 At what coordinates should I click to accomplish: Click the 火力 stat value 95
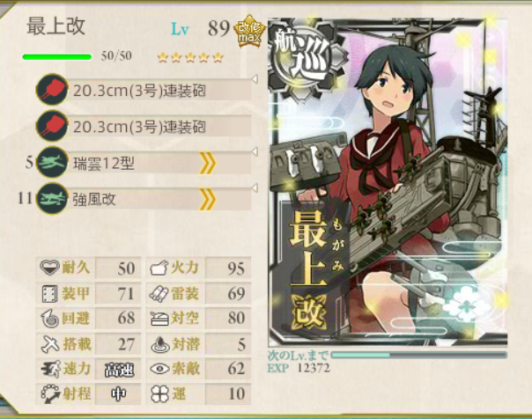236,268
